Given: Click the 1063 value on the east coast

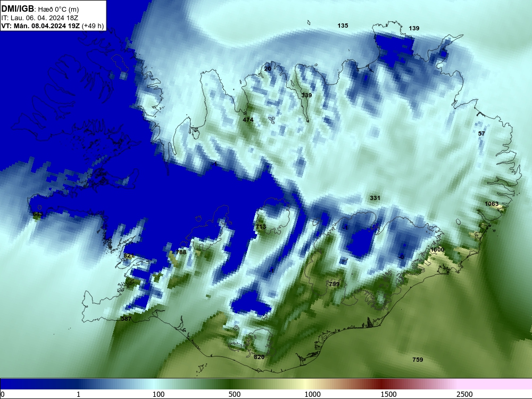Looking at the screenshot, I should (492, 204).
